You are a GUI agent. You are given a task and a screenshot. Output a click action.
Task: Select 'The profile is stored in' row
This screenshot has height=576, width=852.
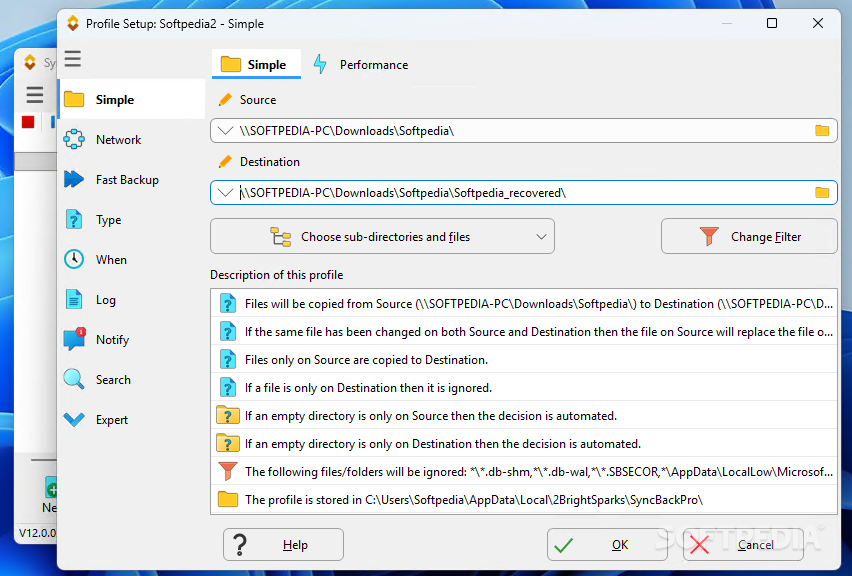click(x=524, y=500)
